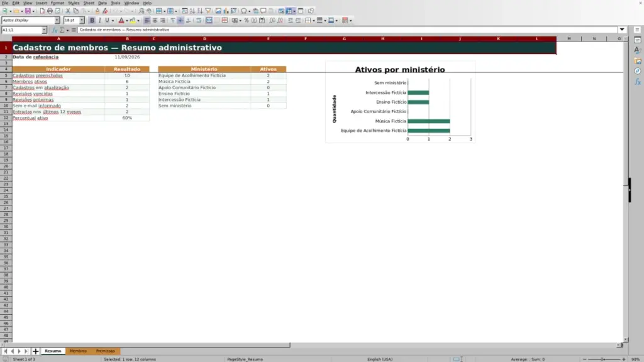Open the Font Name dropdown list
Screen dimensions: 644x362
pyautogui.click(x=57, y=21)
